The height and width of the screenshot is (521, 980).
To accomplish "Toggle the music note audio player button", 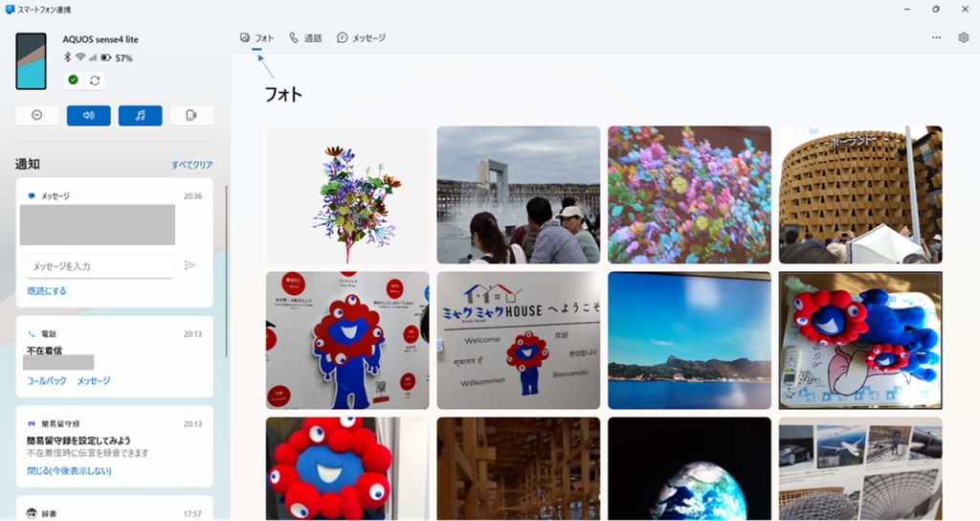I will (x=140, y=115).
